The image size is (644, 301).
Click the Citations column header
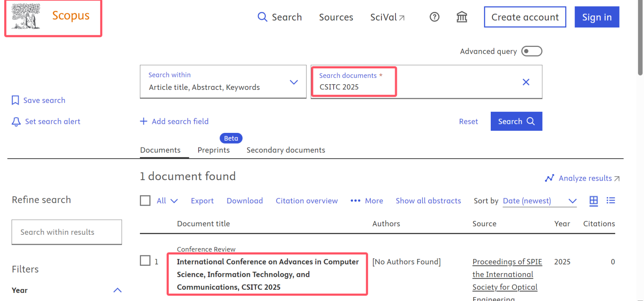[599, 224]
